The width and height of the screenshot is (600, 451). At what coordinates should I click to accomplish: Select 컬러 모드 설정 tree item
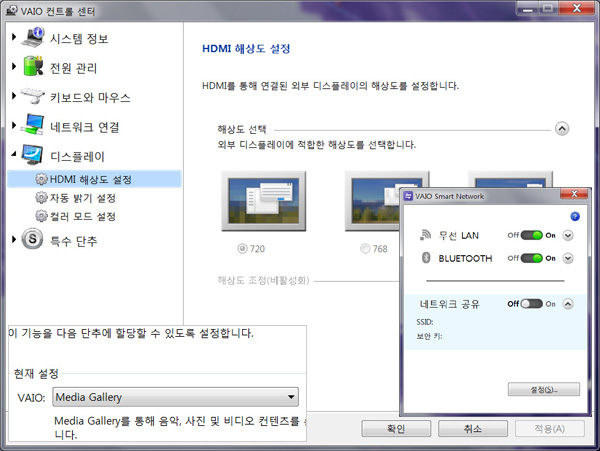[x=83, y=216]
